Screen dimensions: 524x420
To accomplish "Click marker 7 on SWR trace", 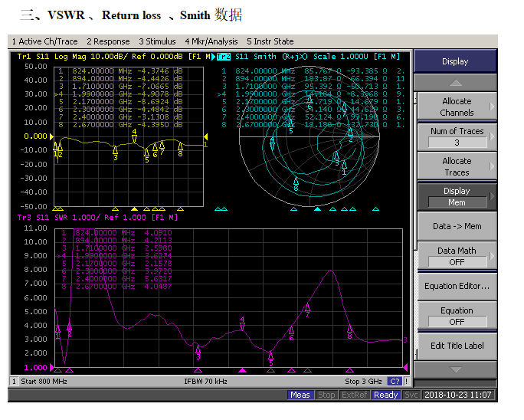I will click(307, 310).
